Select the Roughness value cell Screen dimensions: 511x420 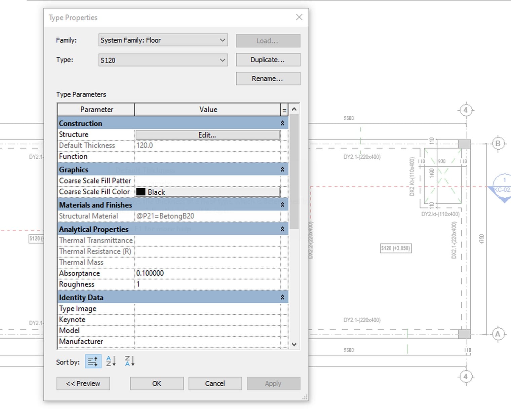click(207, 284)
